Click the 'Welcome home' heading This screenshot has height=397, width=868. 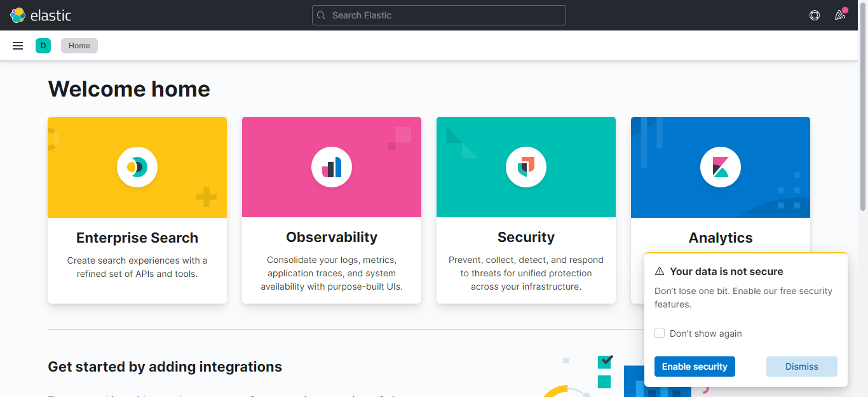(x=129, y=89)
